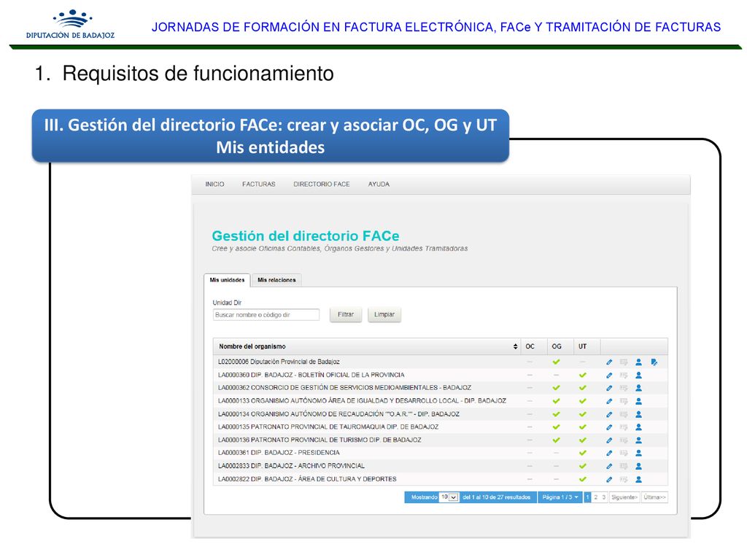Click document-edit icon on Diputación Provincial row
This screenshot has height=560, width=747.
pos(654,362)
